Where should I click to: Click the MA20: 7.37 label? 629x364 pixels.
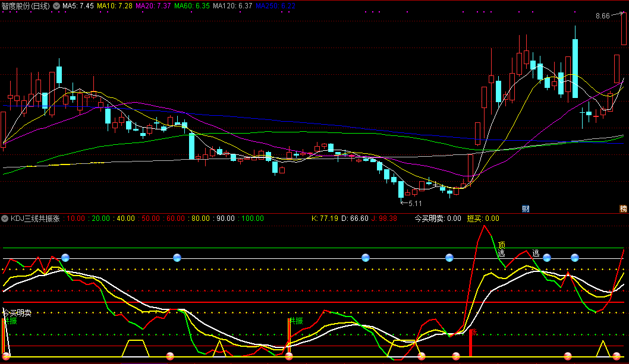(x=153, y=6)
